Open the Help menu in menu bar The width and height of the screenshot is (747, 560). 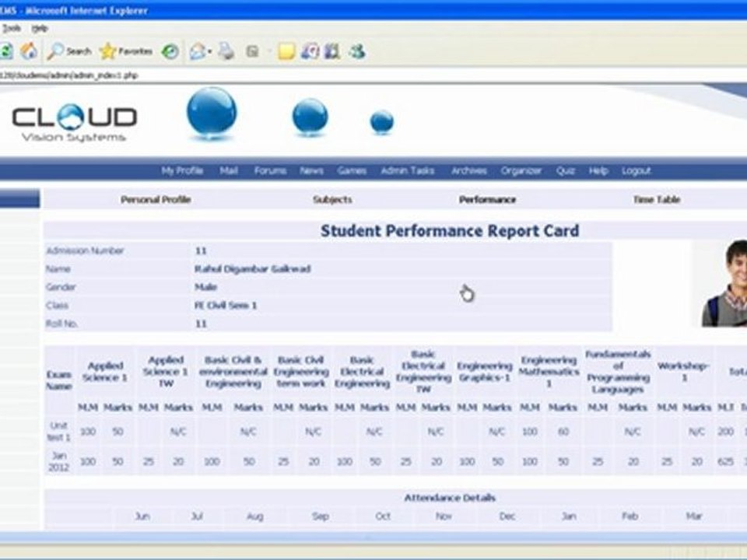coord(40,28)
